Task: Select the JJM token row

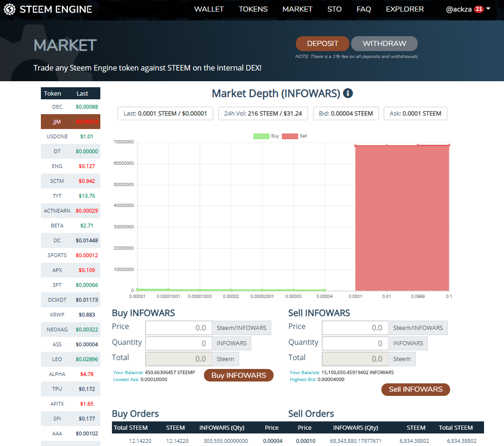Action: click(70, 122)
